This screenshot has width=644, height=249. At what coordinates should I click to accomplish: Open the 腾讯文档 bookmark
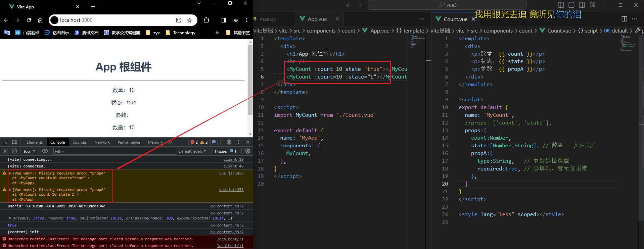[86, 33]
